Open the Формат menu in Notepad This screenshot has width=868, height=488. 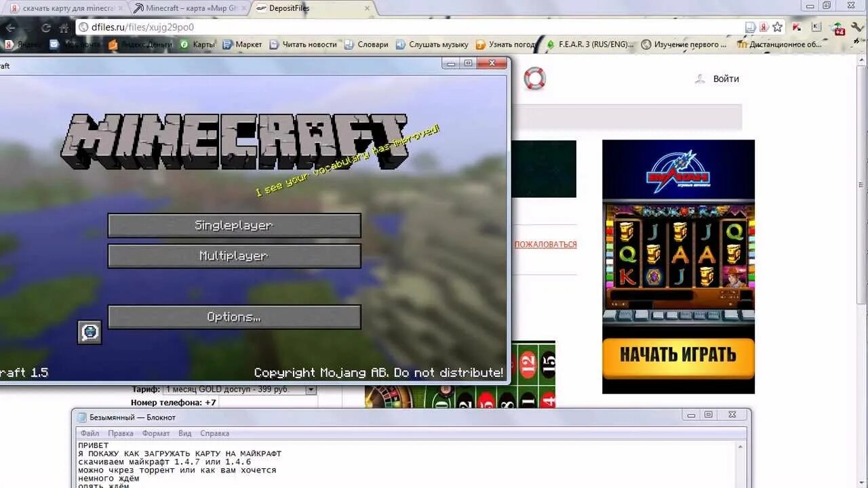click(x=156, y=433)
